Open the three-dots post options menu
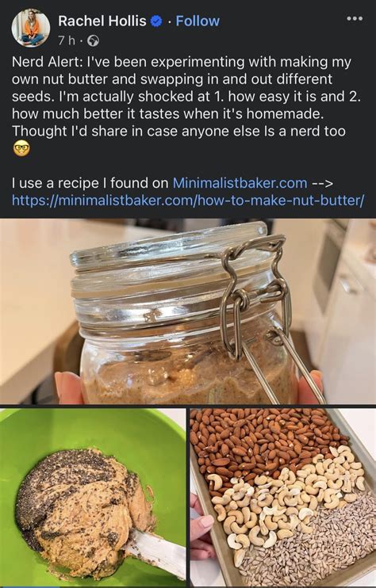This screenshot has height=588, width=376. (355, 18)
